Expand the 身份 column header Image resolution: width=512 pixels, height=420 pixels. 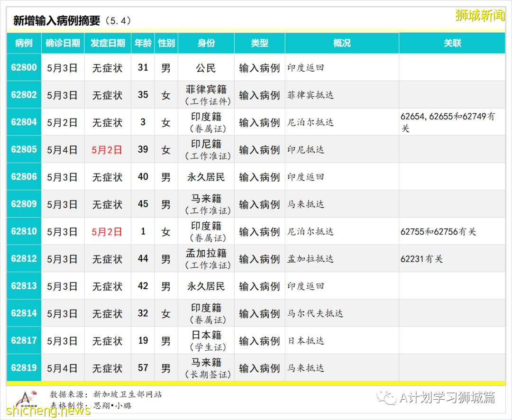[x=206, y=43]
